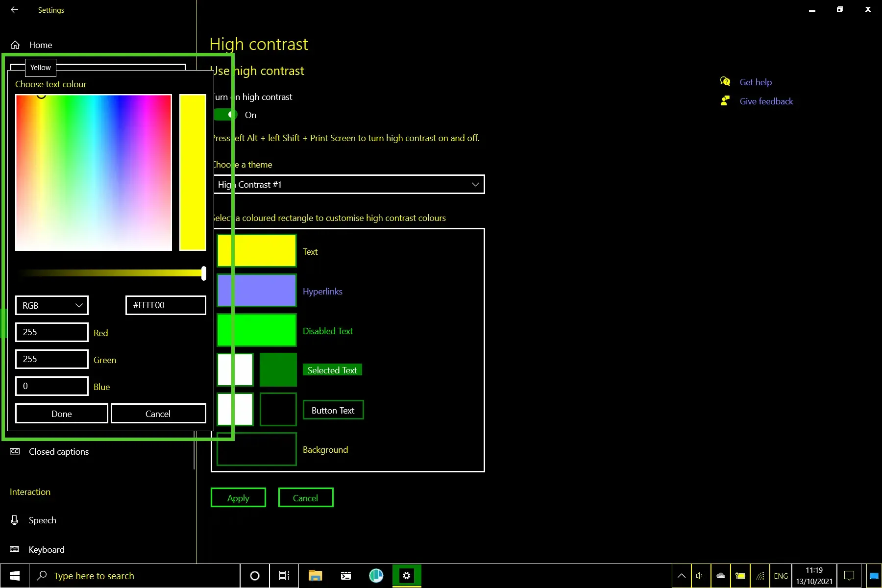Toggle the high contrast switch off

click(225, 115)
